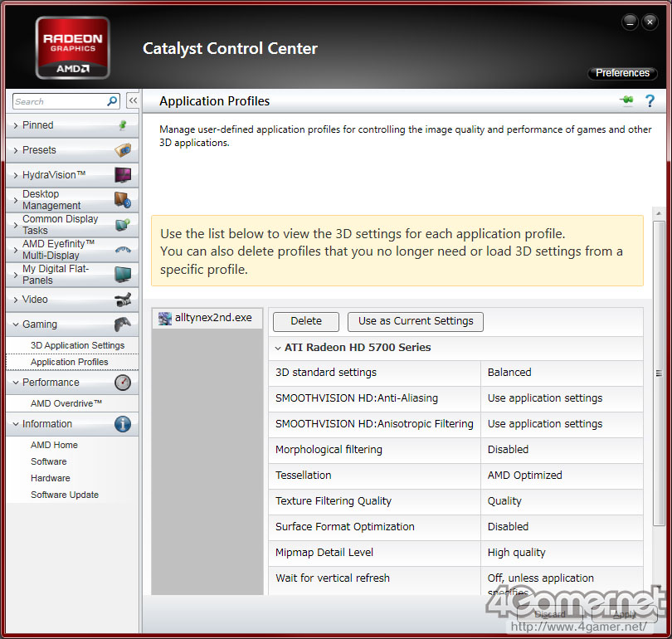The image size is (672, 639).
Task: Click the Information icon in sidebar
Action: click(x=122, y=424)
